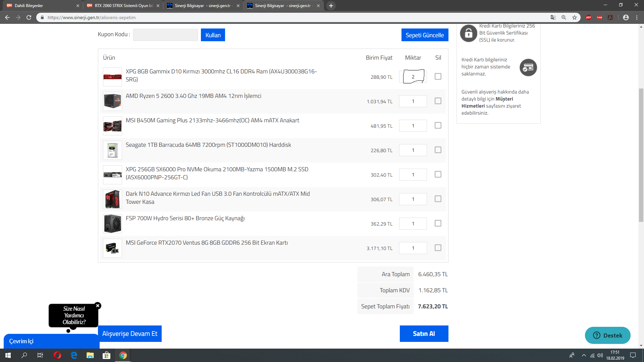The width and height of the screenshot is (644, 362).
Task: Click quantity field for MSI RTX2070 Ventus
Action: click(x=413, y=248)
